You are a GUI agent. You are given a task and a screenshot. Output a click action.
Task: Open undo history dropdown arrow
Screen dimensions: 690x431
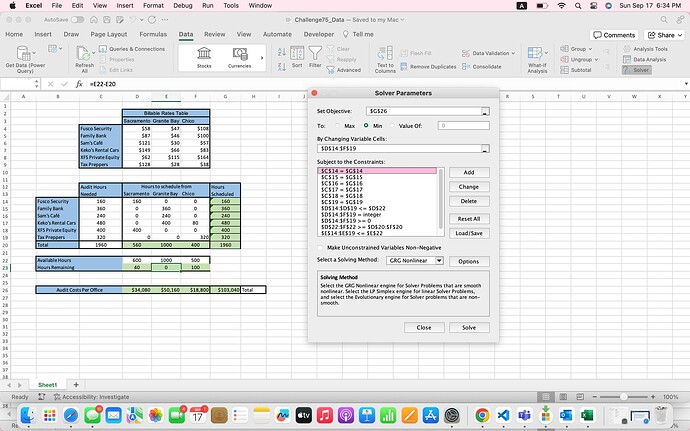click(142, 20)
